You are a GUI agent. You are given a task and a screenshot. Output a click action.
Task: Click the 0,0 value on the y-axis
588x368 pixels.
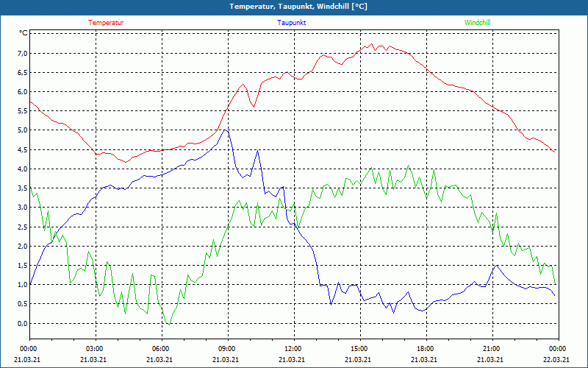click(24, 323)
